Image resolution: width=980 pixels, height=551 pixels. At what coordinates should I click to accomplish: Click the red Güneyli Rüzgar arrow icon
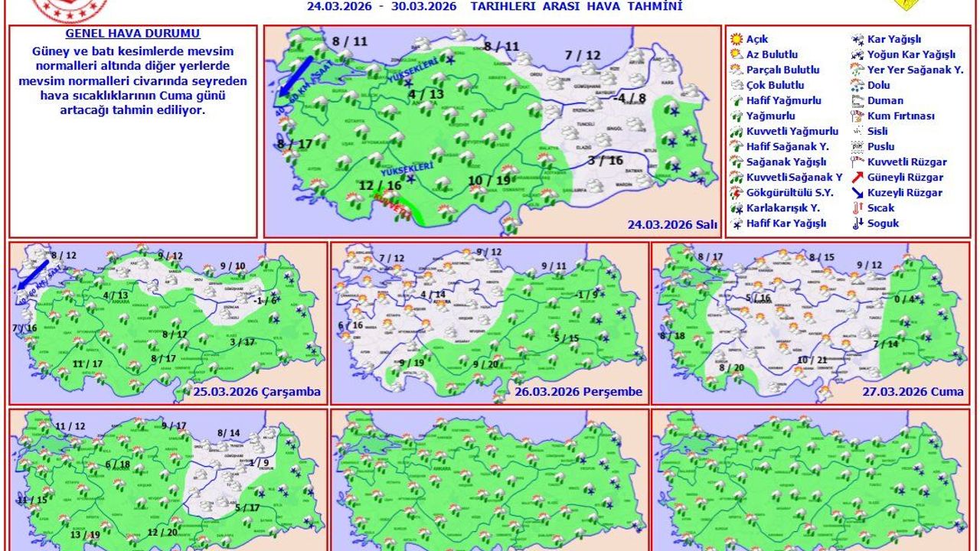pyautogui.click(x=857, y=177)
